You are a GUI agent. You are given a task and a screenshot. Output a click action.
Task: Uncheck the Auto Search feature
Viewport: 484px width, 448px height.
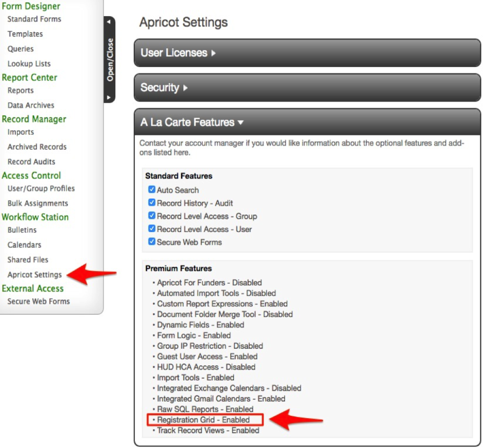(x=152, y=190)
